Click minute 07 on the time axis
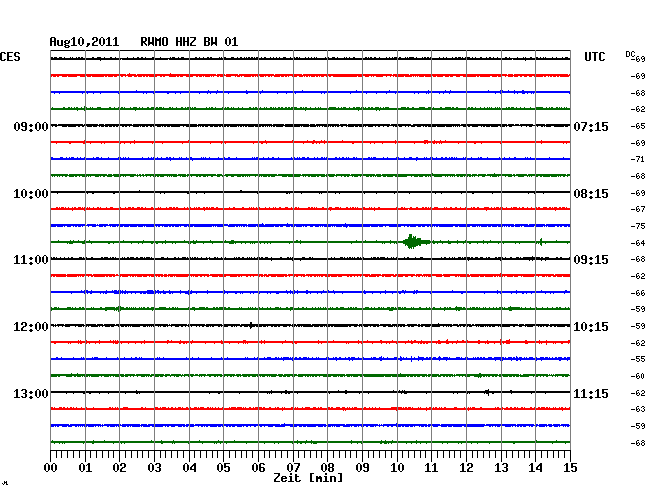The width and height of the screenshot is (650, 494). (x=293, y=468)
